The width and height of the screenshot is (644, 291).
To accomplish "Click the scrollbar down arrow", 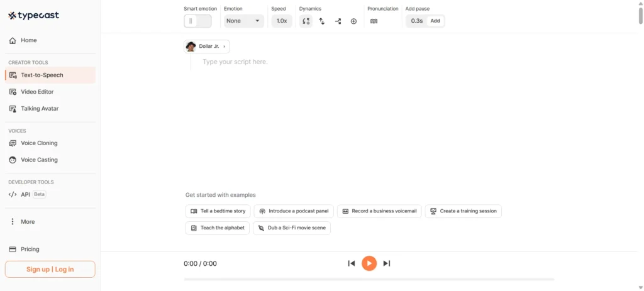I will tap(640, 287).
